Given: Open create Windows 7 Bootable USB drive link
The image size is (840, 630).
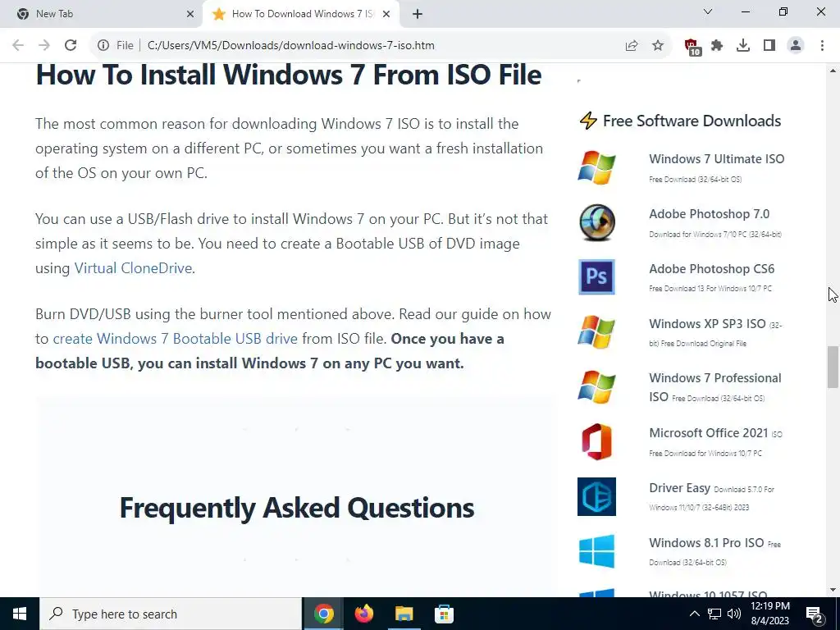Looking at the screenshot, I should coord(176,339).
